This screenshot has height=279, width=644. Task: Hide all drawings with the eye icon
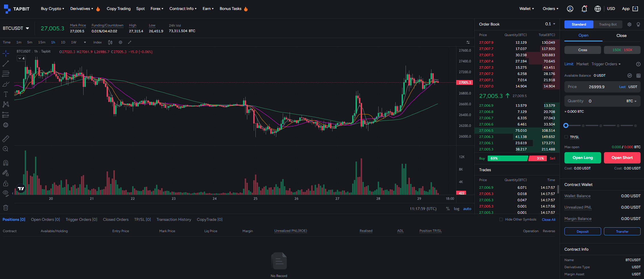[x=6, y=193]
